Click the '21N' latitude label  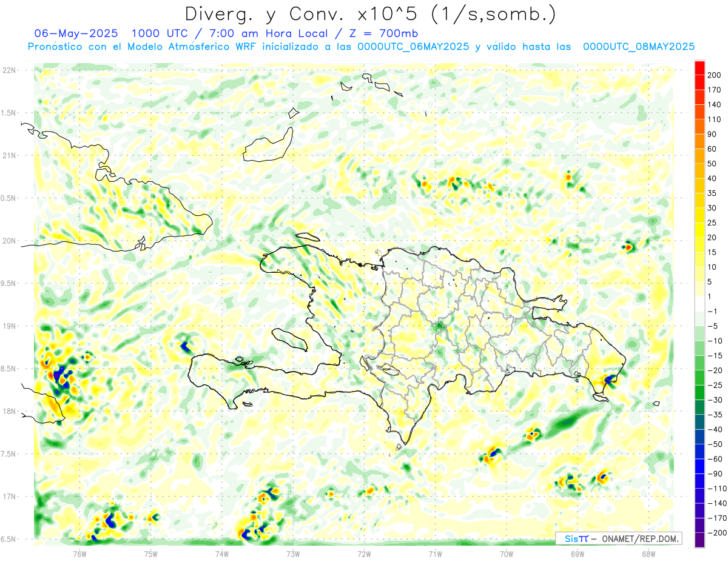point(9,156)
